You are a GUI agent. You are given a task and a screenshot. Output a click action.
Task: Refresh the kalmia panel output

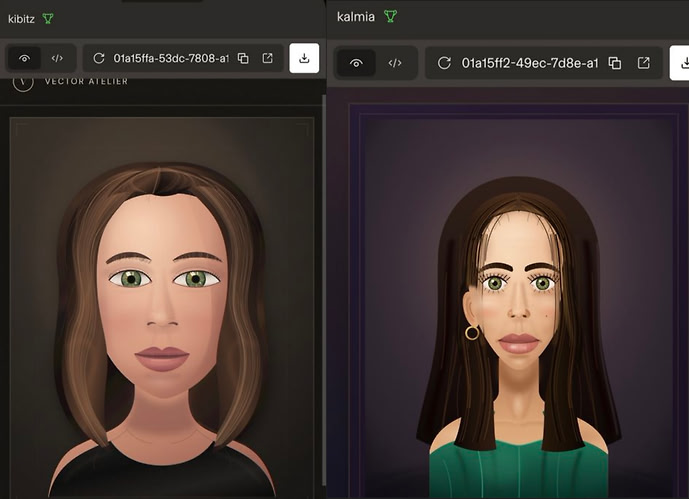444,63
